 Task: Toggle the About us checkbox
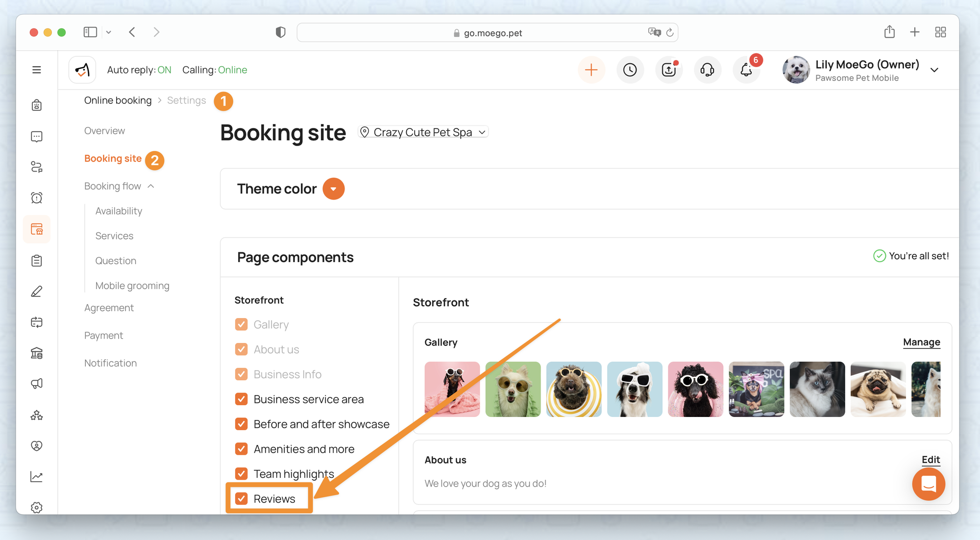click(x=241, y=349)
